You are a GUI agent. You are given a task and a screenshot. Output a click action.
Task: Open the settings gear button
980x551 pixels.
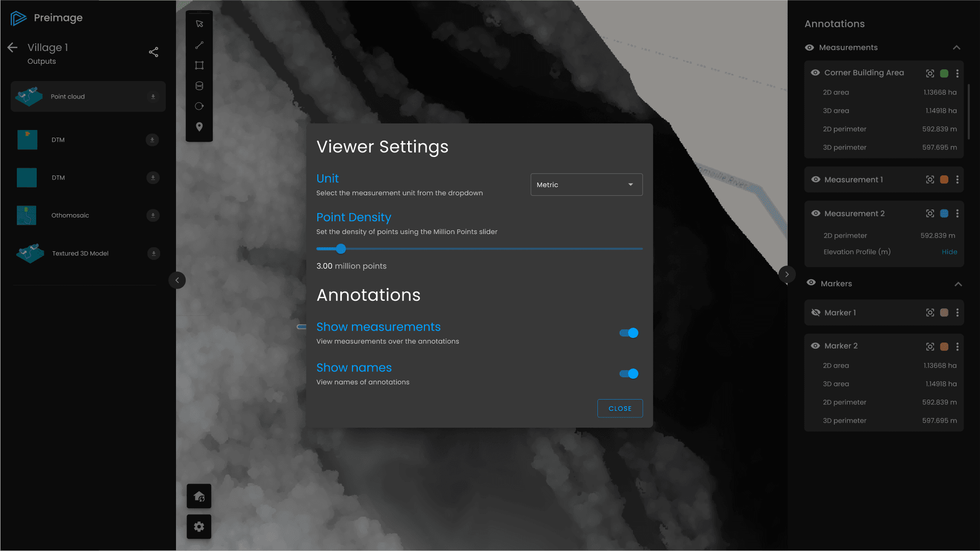click(x=199, y=527)
